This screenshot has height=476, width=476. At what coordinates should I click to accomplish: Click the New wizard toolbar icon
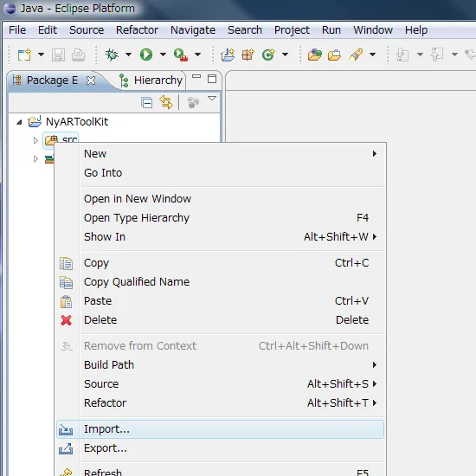(24, 55)
